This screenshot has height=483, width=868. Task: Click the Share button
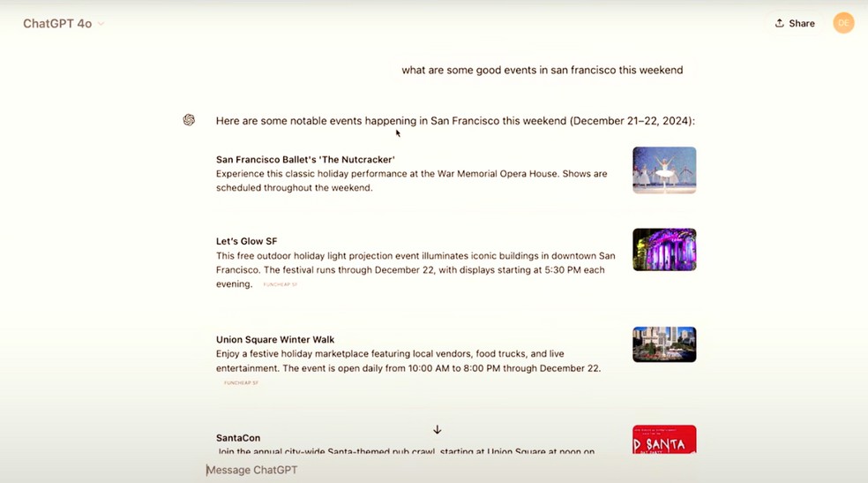(795, 23)
